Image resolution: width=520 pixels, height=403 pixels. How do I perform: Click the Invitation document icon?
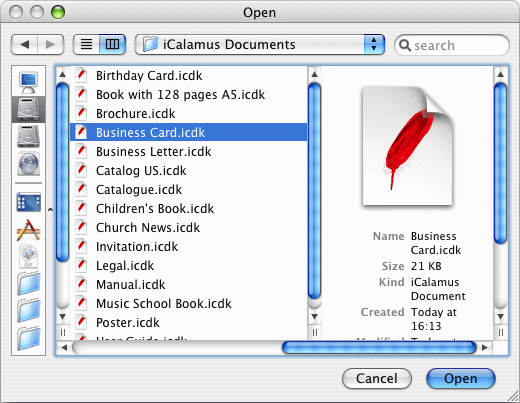tap(81, 246)
